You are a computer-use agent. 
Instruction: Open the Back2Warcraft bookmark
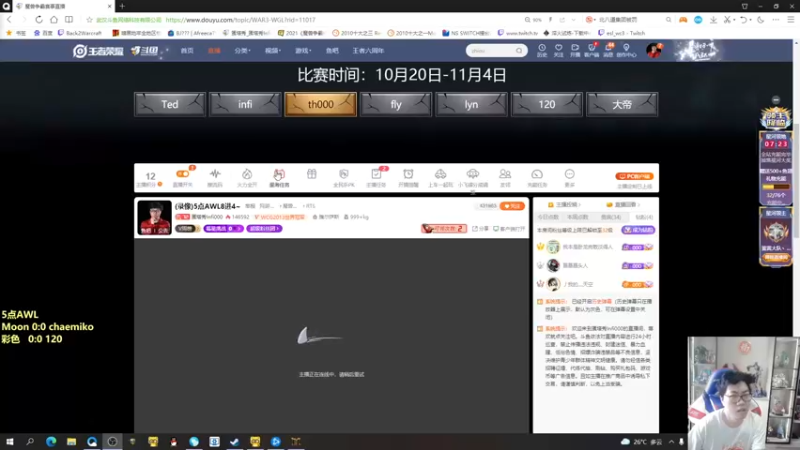(80, 33)
